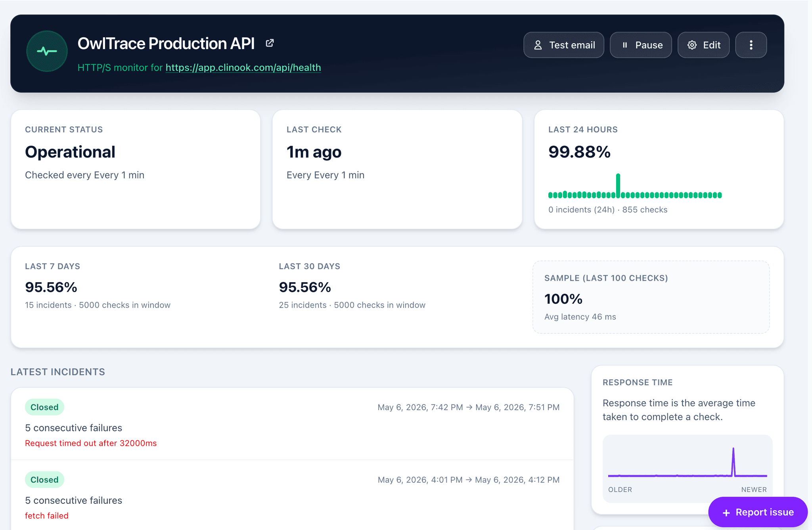Viewport: 812px width, 530px height.
Task: Open Edit monitor settings
Action: coord(703,45)
